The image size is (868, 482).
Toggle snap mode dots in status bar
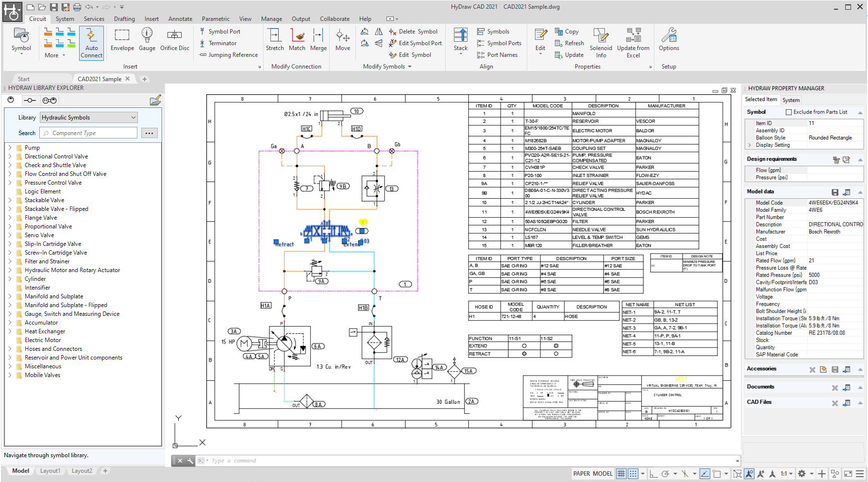tap(633, 474)
